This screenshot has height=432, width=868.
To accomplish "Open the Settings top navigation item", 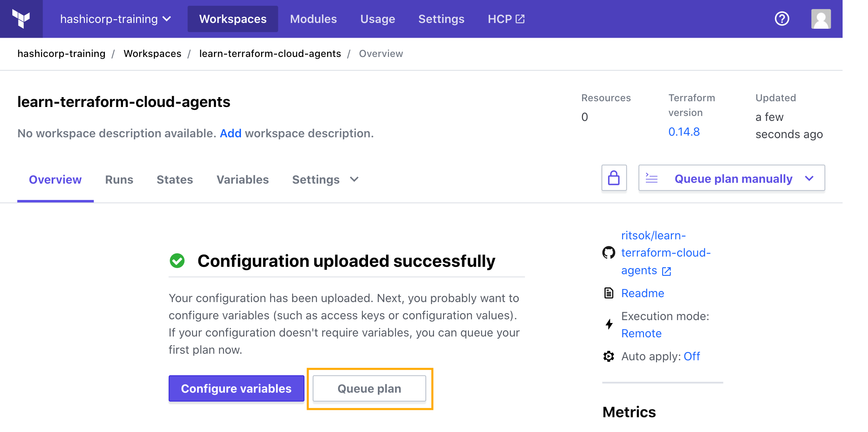I will tap(441, 19).
